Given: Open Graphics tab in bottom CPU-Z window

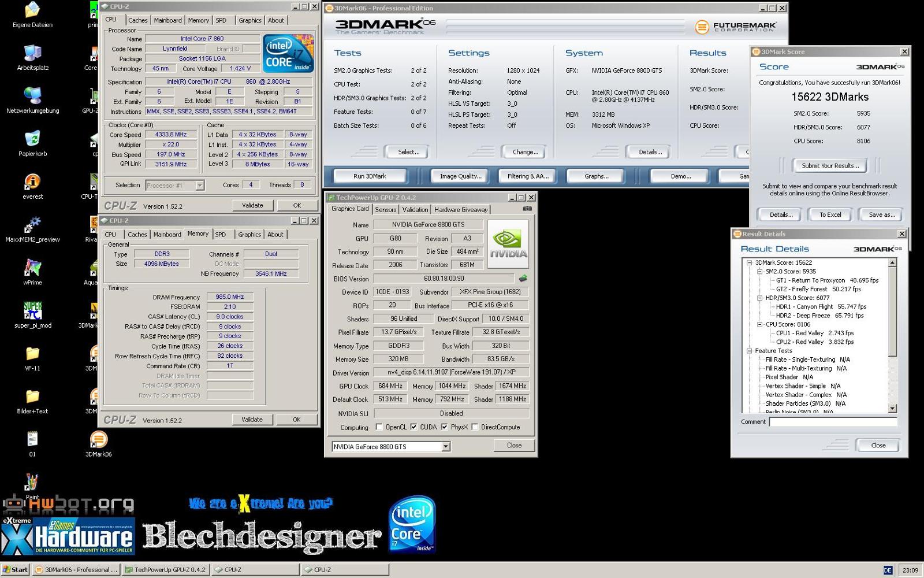Looking at the screenshot, I should 249,235.
